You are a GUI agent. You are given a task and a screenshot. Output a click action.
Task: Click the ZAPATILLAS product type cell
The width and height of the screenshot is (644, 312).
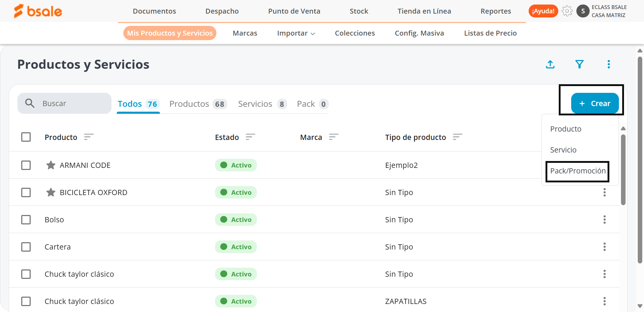(406, 301)
